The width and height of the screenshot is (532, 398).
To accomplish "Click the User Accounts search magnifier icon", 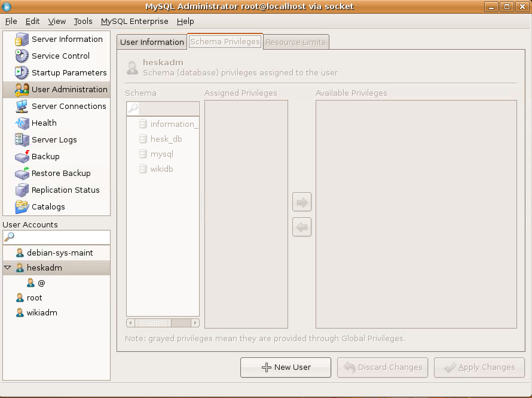I will click(9, 236).
